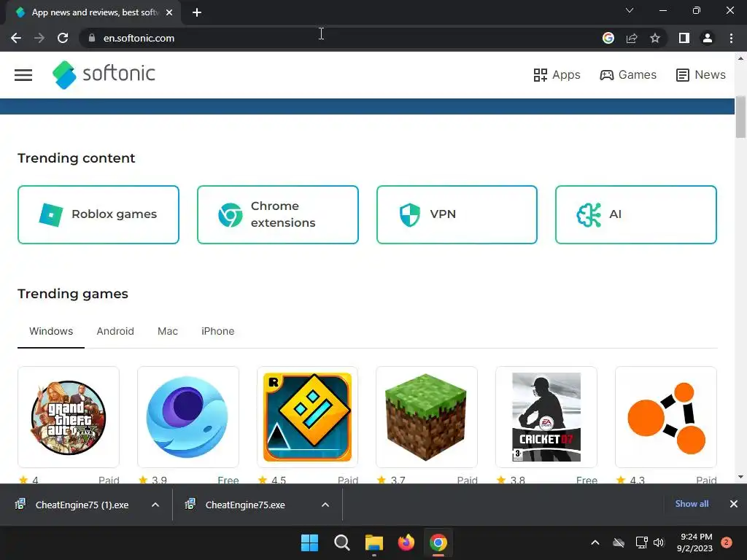747x560 pixels.
Task: Select the Windows games tab
Action: tap(51, 332)
